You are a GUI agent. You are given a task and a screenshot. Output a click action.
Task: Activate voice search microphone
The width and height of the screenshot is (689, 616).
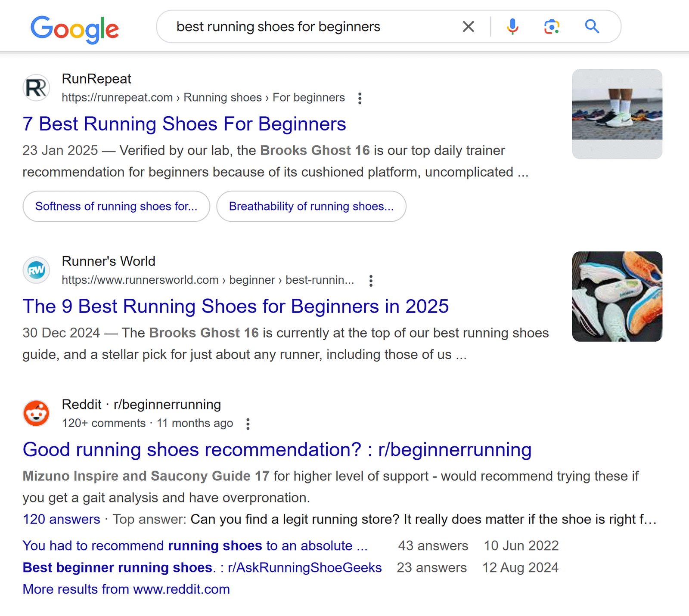pos(512,26)
